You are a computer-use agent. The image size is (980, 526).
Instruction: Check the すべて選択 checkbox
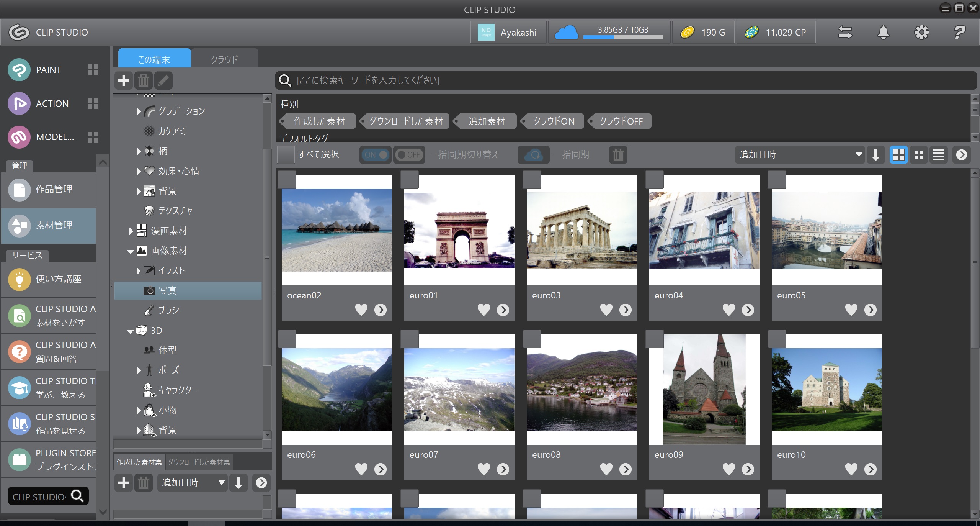286,155
